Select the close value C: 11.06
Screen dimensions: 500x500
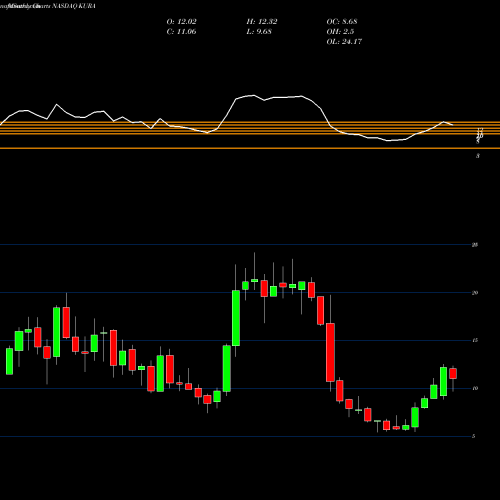(181, 32)
